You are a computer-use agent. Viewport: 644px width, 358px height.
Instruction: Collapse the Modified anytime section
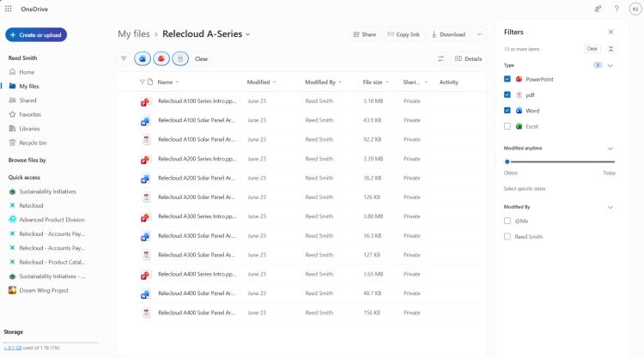(x=611, y=149)
